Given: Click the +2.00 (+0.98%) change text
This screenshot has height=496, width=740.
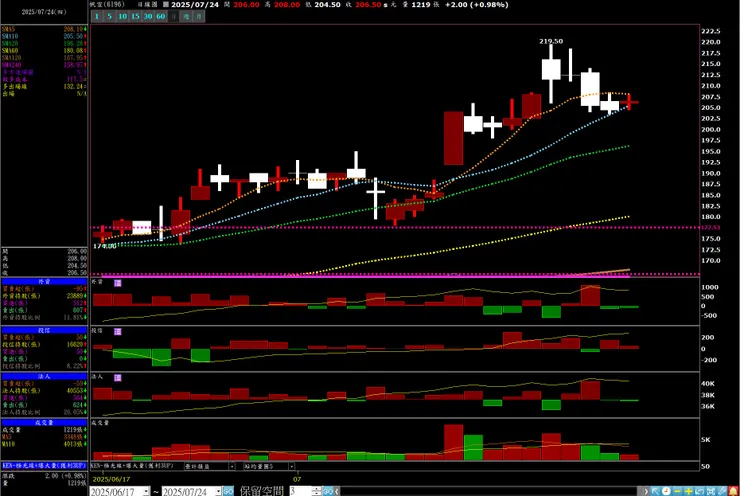Looking at the screenshot, I should tap(477, 5).
